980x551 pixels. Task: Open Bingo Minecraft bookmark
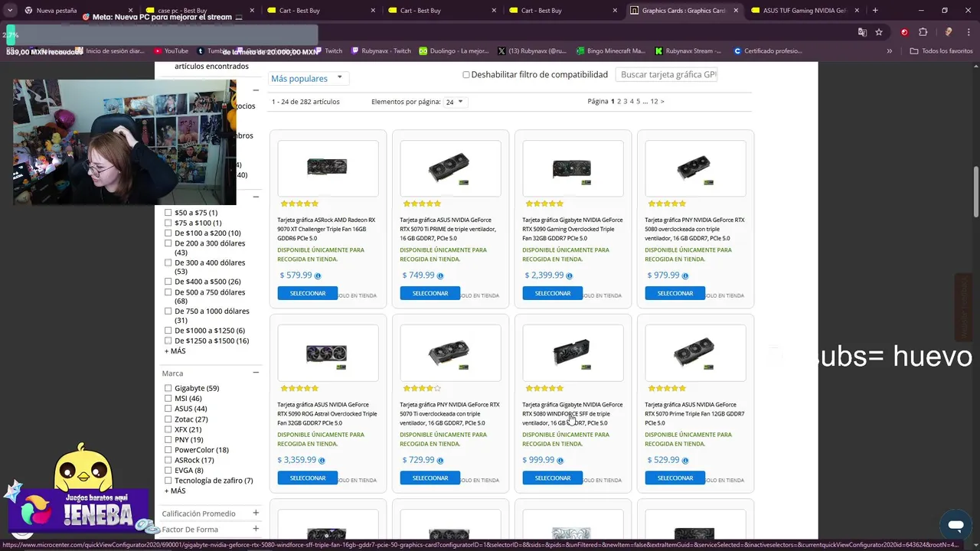point(609,51)
